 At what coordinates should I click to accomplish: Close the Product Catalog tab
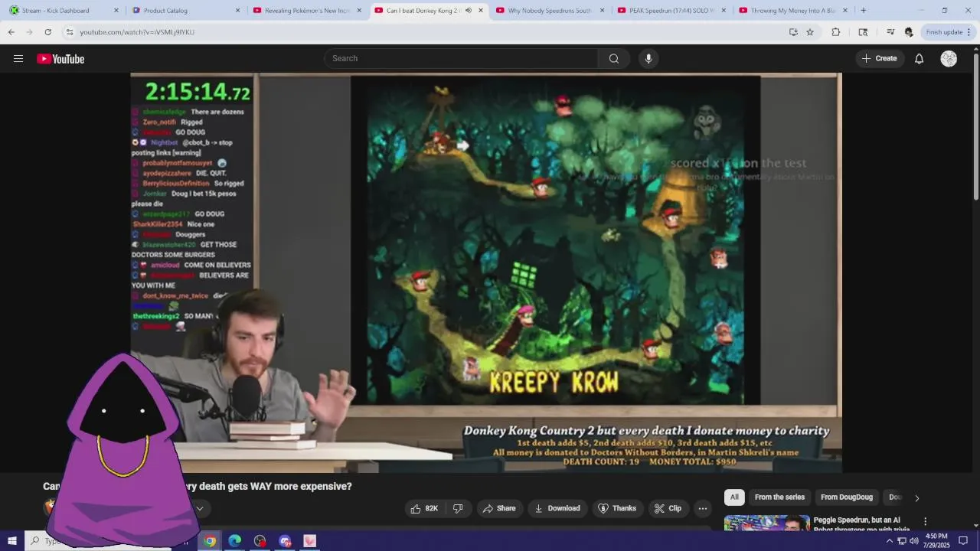(237, 11)
